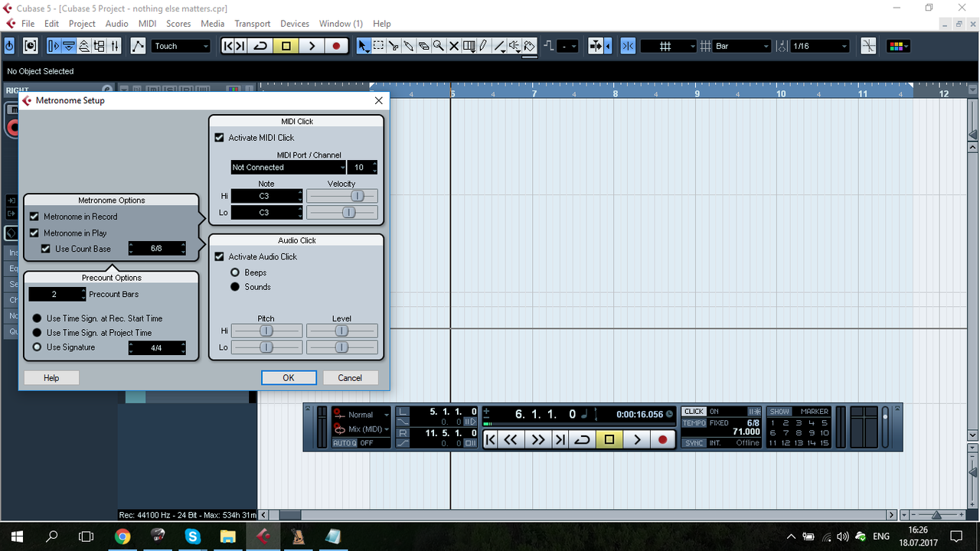Open the snap type grid dropdown
The width and height of the screenshot is (980, 551).
pos(668,46)
